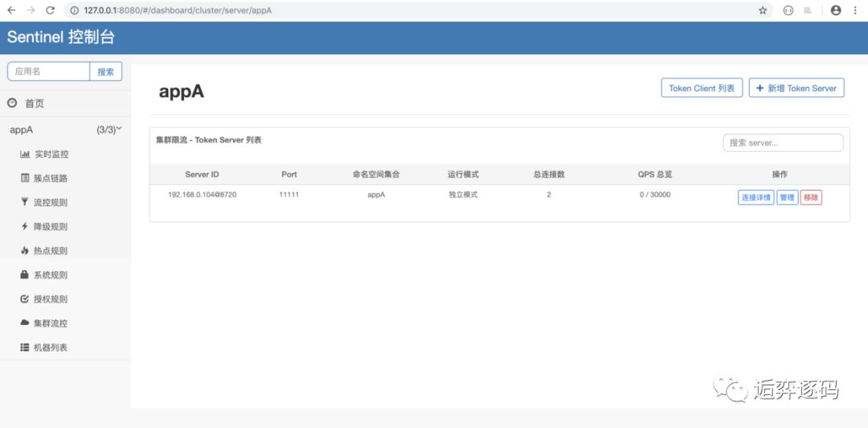Click 新增 Token Server button
868x428 pixels.
tap(796, 88)
